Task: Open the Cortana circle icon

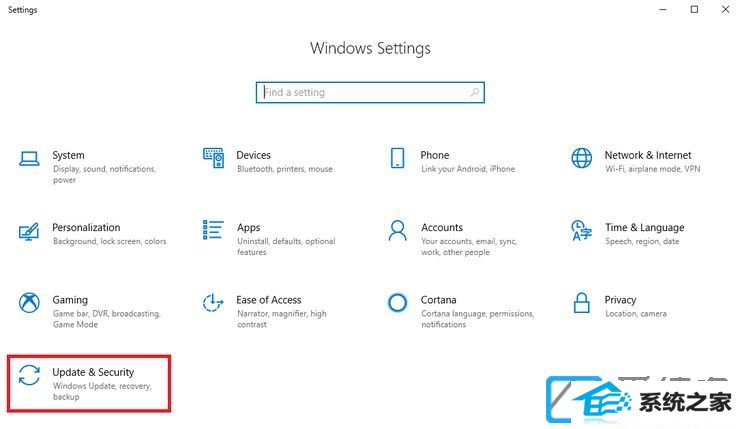Action: pyautogui.click(x=397, y=303)
